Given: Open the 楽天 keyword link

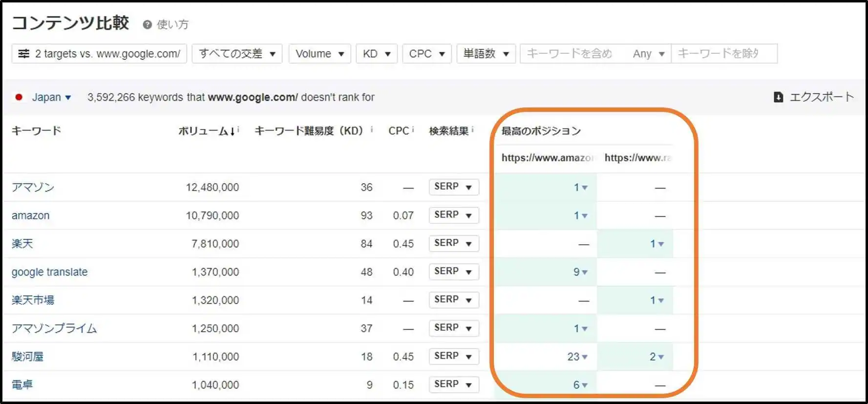Looking at the screenshot, I should click(x=22, y=244).
